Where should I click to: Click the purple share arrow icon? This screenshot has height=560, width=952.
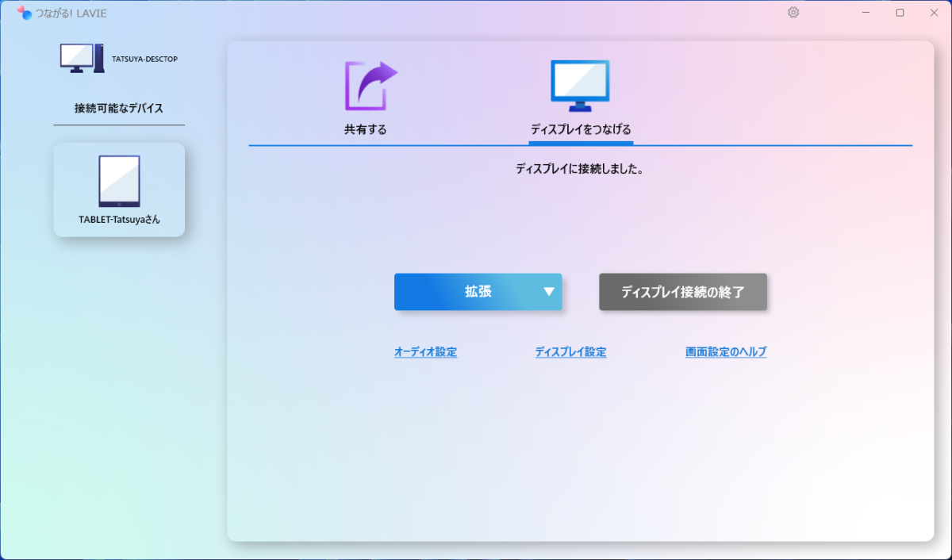click(370, 86)
